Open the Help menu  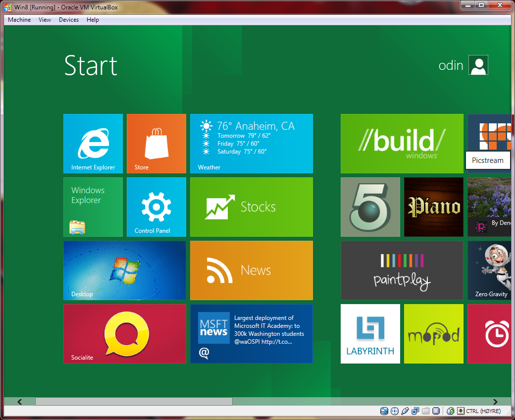coord(93,20)
